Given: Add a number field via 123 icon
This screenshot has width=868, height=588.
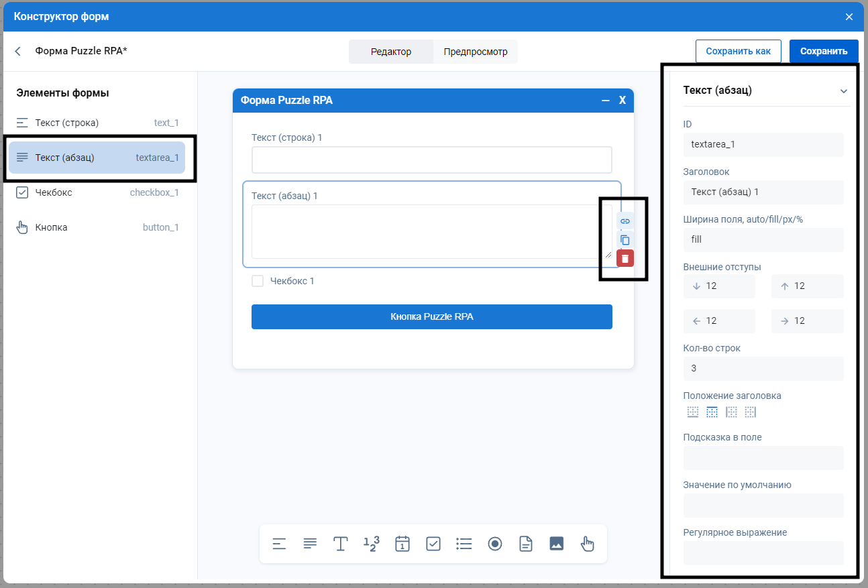Looking at the screenshot, I should click(371, 544).
